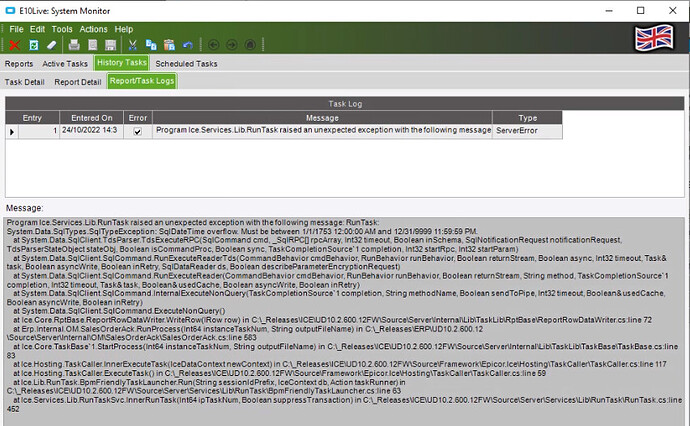
Task: Switch to the Active Tasks tab
Action: 65,64
